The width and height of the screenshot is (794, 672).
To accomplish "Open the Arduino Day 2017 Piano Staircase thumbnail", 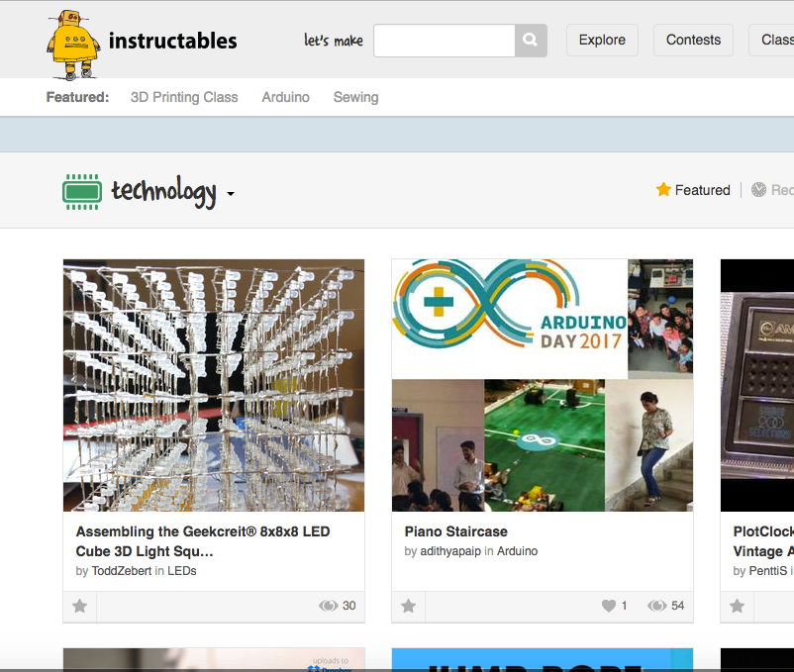I will [543, 385].
